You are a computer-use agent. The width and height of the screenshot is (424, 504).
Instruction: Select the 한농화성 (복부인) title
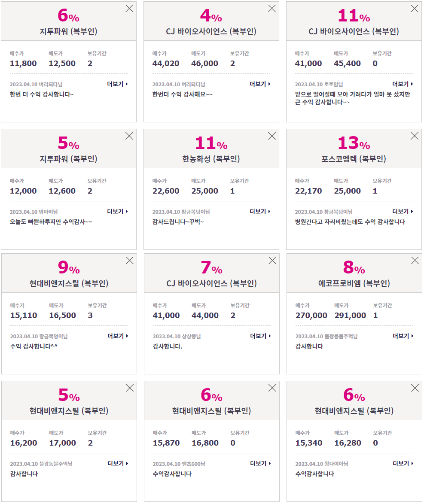211,159
